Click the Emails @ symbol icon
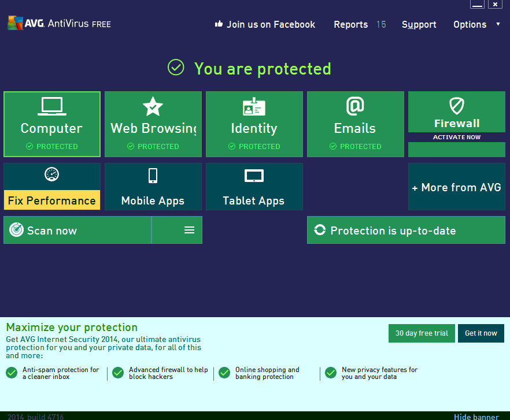 [355, 106]
